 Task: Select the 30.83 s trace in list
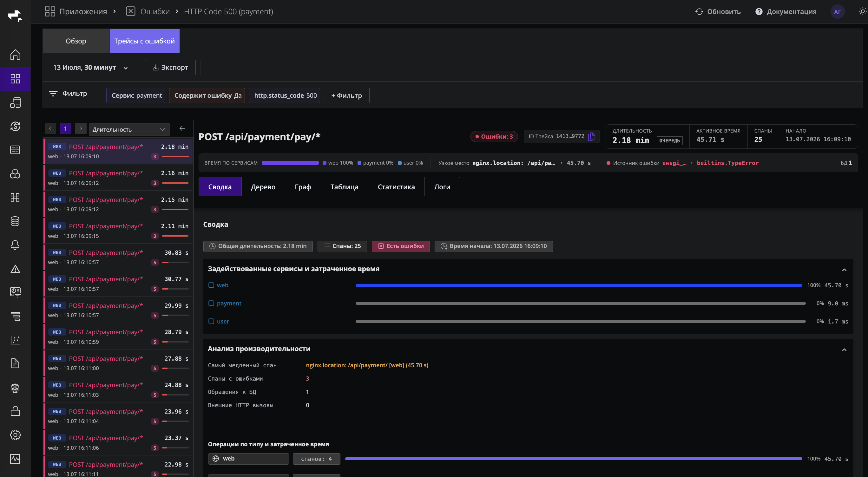(118, 257)
